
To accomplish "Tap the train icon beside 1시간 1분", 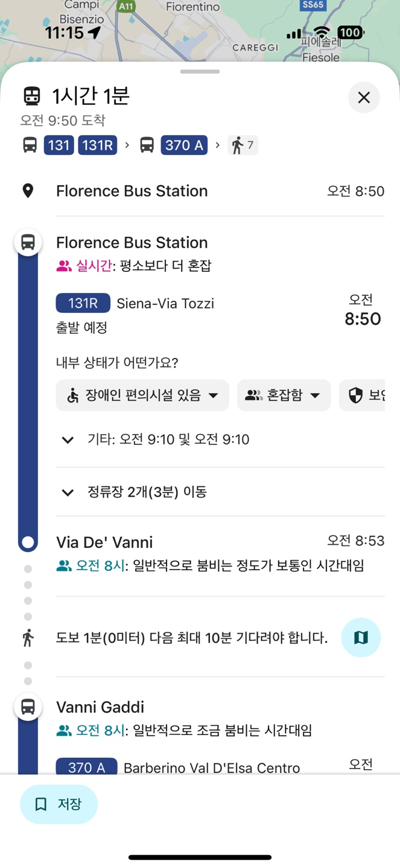I will coord(32,96).
